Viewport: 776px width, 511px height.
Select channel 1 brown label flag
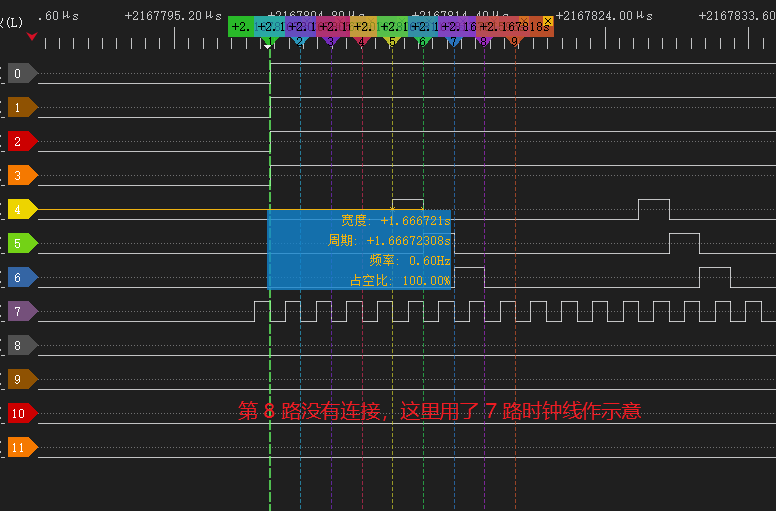click(22, 107)
